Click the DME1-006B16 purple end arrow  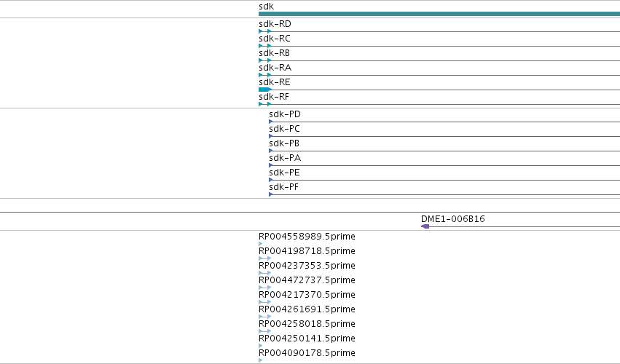click(x=425, y=226)
